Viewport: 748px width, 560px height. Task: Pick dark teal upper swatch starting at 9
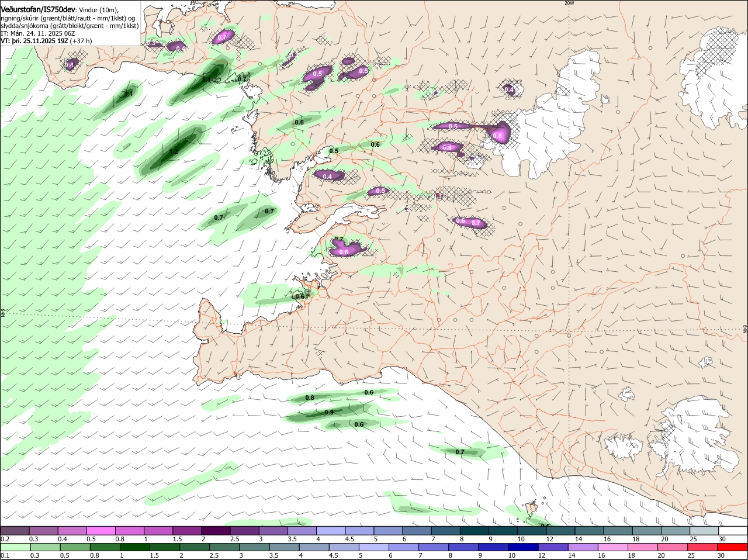point(503,530)
